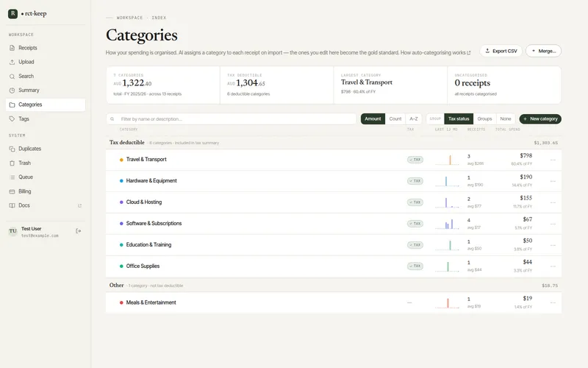
Task: Click the purple dot of Cloud & Hosting
Action: 121,202
